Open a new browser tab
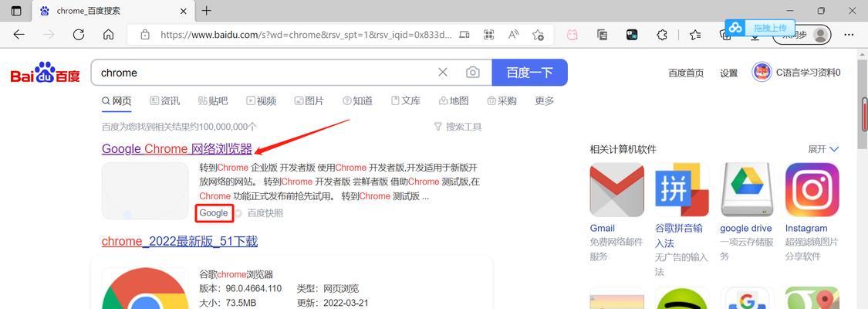The width and height of the screenshot is (868, 309). [207, 11]
